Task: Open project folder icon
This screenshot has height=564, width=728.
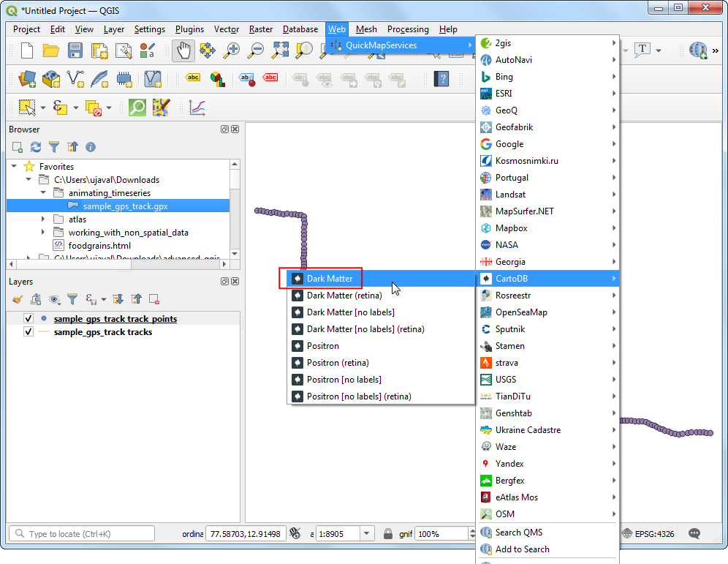Action: click(51, 50)
